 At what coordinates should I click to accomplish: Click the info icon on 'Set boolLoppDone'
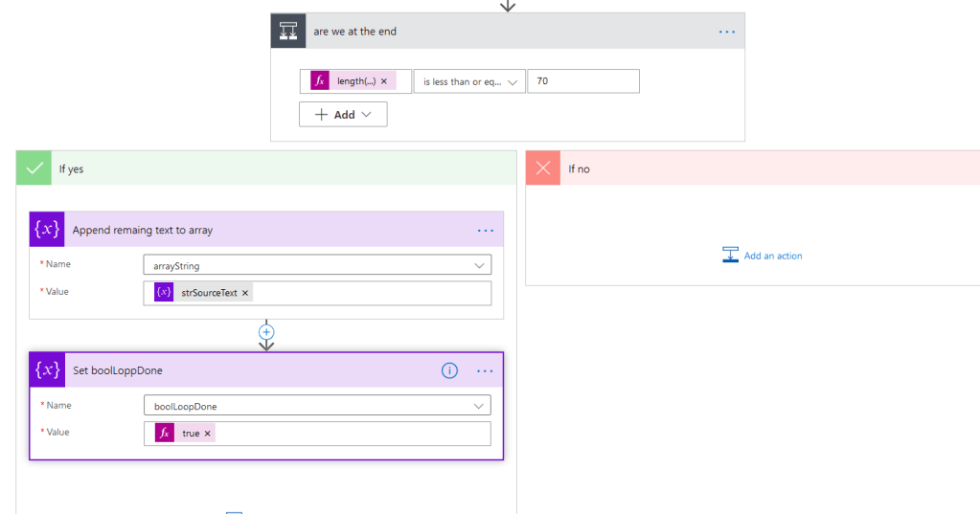pyautogui.click(x=449, y=370)
